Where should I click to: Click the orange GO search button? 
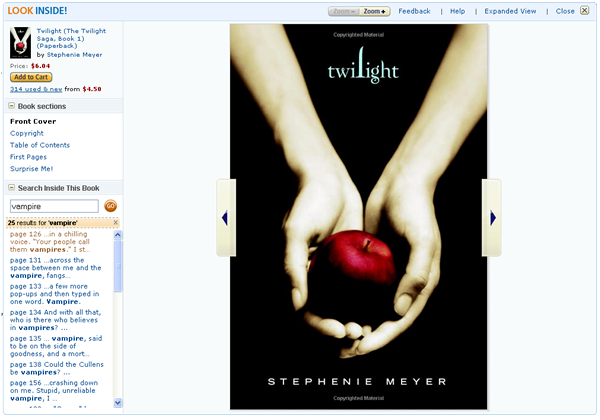point(110,206)
